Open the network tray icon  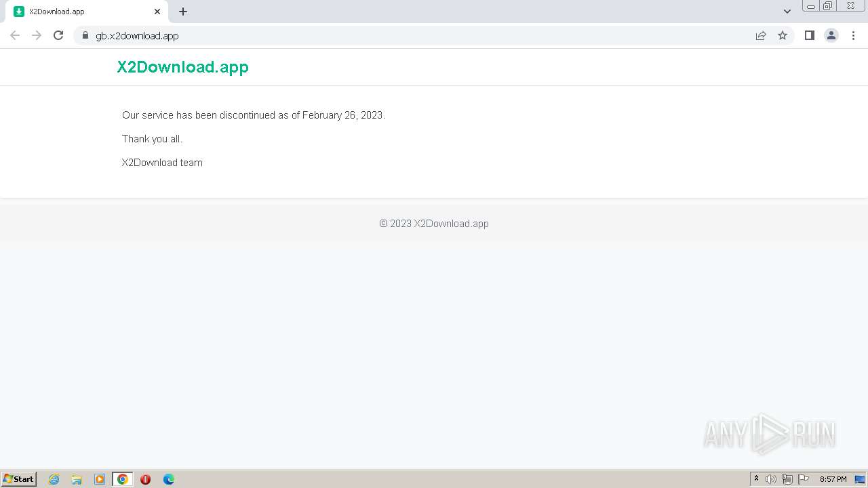coord(787,479)
